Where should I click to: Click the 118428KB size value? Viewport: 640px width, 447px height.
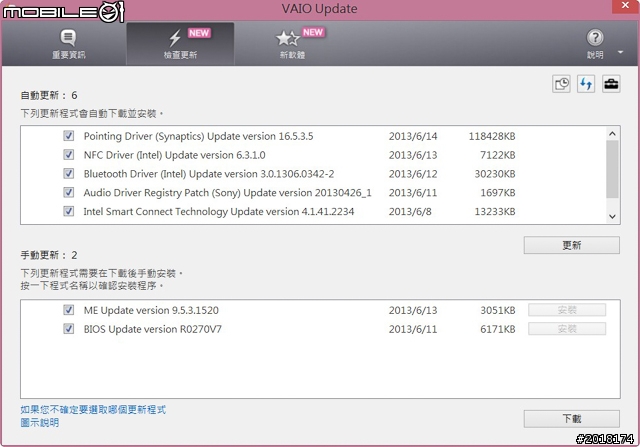[x=491, y=136]
